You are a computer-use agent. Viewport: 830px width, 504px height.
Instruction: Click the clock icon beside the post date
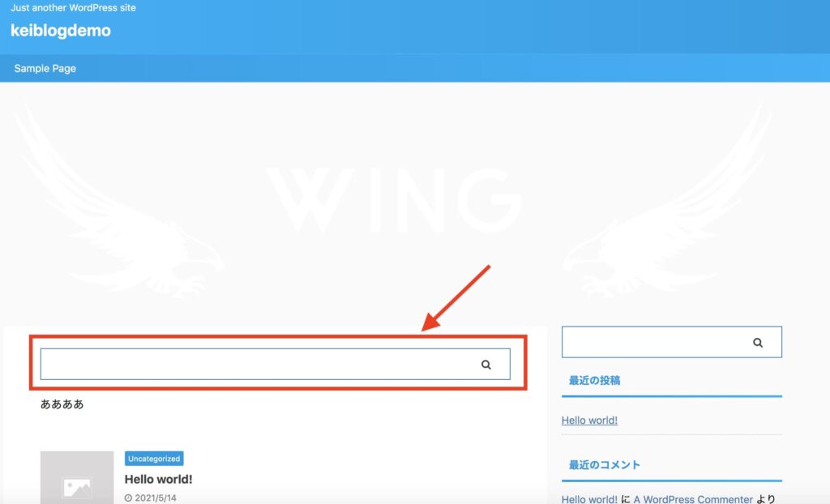pyautogui.click(x=128, y=498)
